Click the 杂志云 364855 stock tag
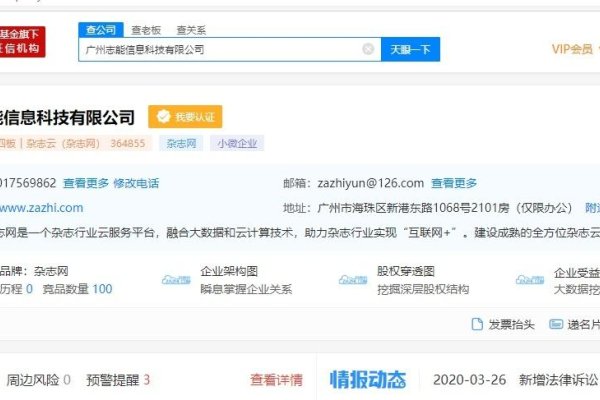This screenshot has width=600, height=400. (75, 144)
